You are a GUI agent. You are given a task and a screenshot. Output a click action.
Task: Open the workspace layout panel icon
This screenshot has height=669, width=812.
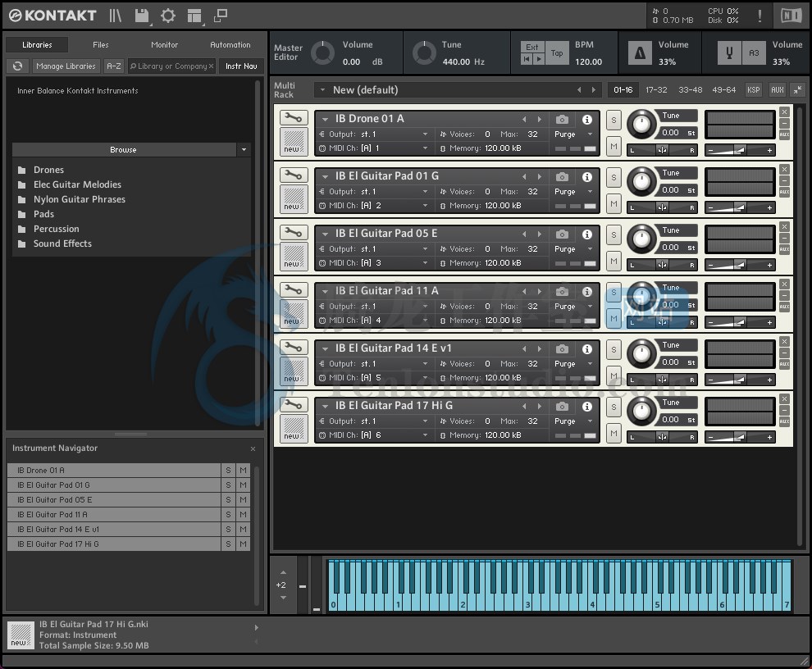point(194,16)
